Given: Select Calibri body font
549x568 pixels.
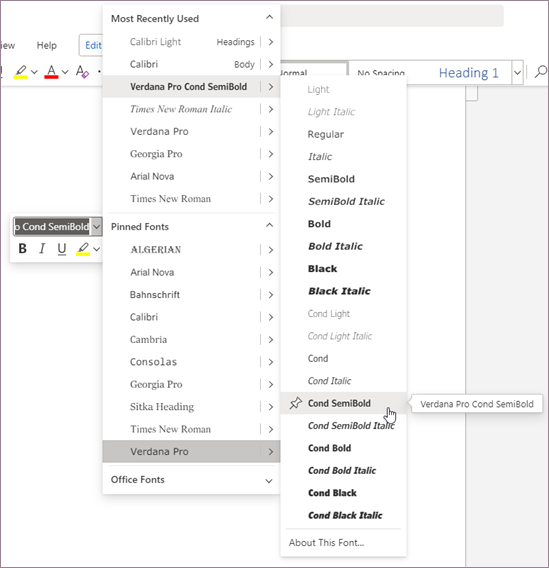Looking at the screenshot, I should (181, 64).
